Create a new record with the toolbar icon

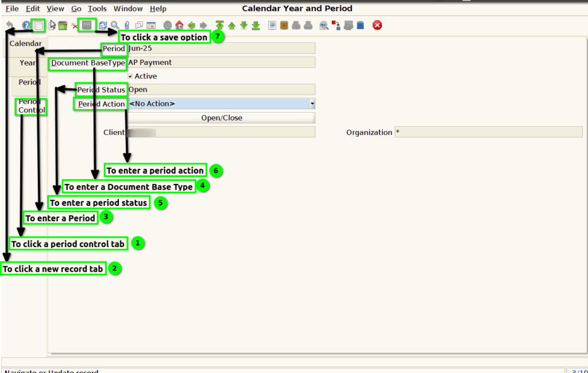tap(38, 25)
